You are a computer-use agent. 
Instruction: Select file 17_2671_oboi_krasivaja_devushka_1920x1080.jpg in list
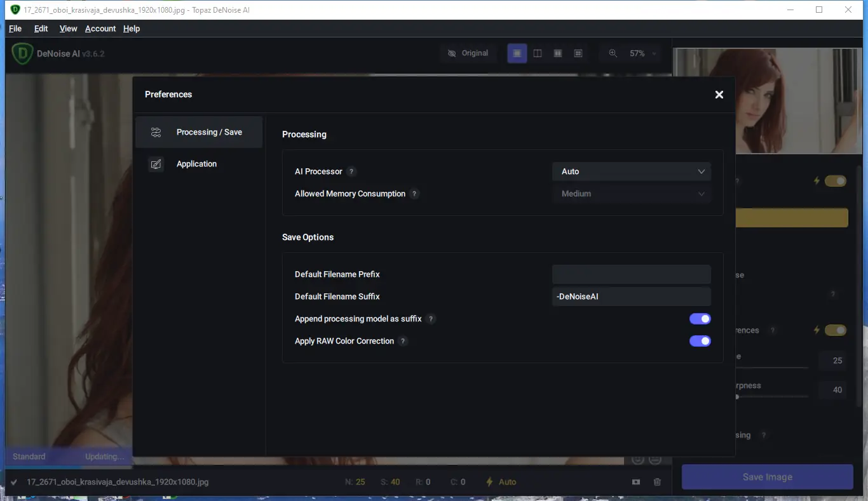click(x=118, y=482)
